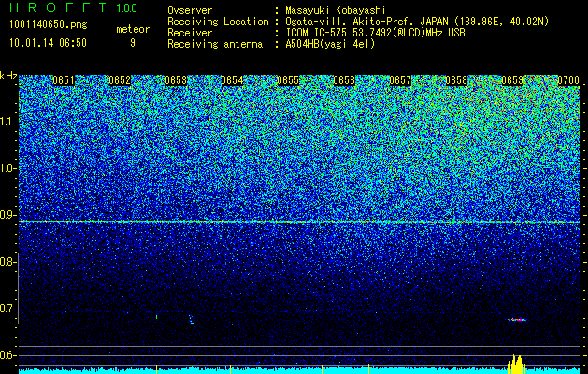Click the tall yellow power peak at bottom
The width and height of the screenshot is (588, 374).
tap(516, 365)
